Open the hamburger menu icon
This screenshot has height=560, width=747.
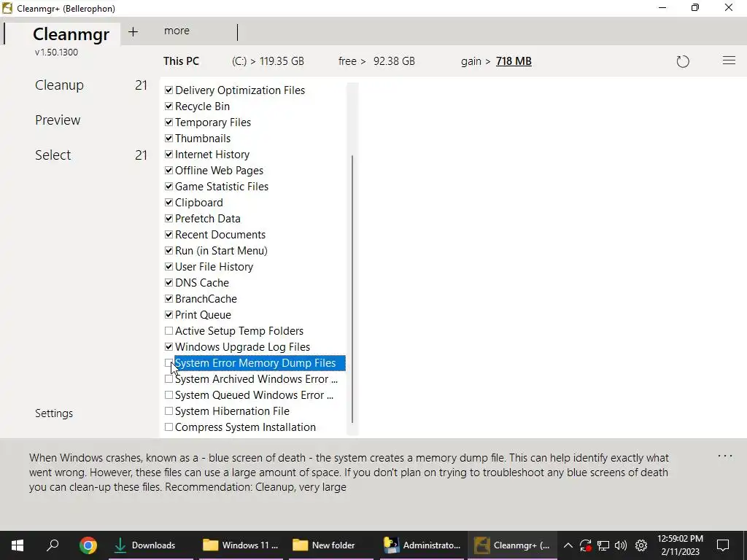(729, 61)
